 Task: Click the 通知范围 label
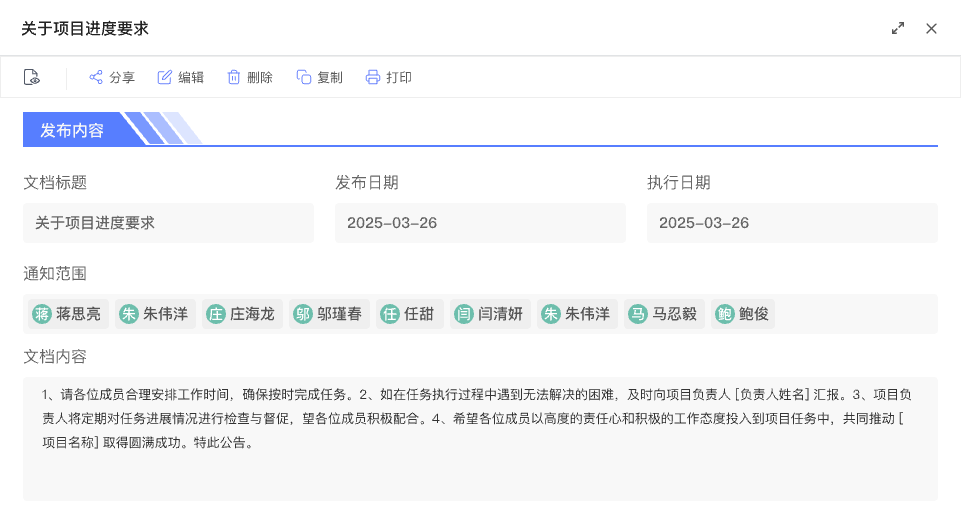(x=55, y=273)
